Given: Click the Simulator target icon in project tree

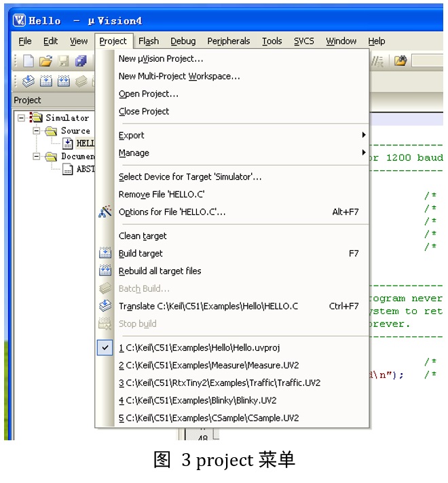Looking at the screenshot, I should 36,117.
